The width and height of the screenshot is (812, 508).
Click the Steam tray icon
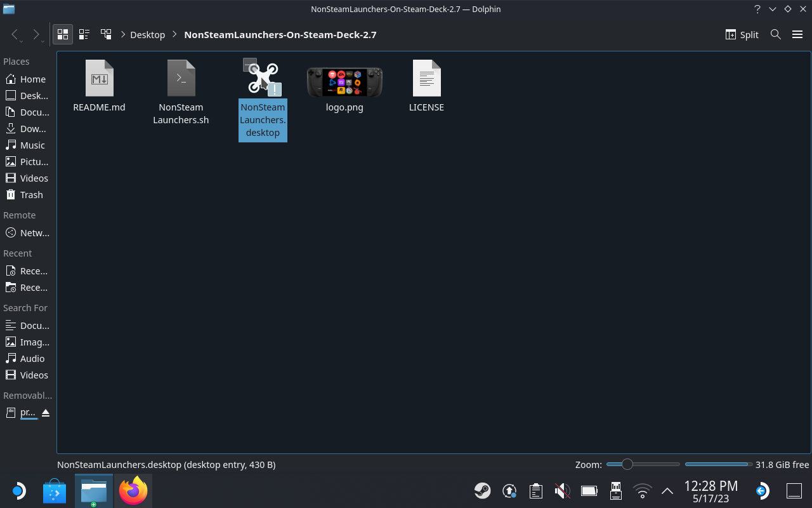[482, 491]
